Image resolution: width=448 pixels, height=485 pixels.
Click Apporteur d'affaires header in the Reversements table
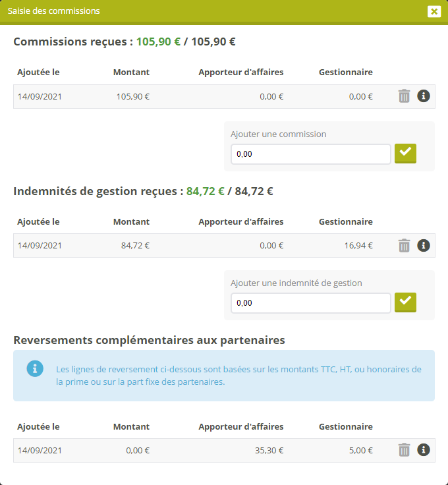point(240,426)
